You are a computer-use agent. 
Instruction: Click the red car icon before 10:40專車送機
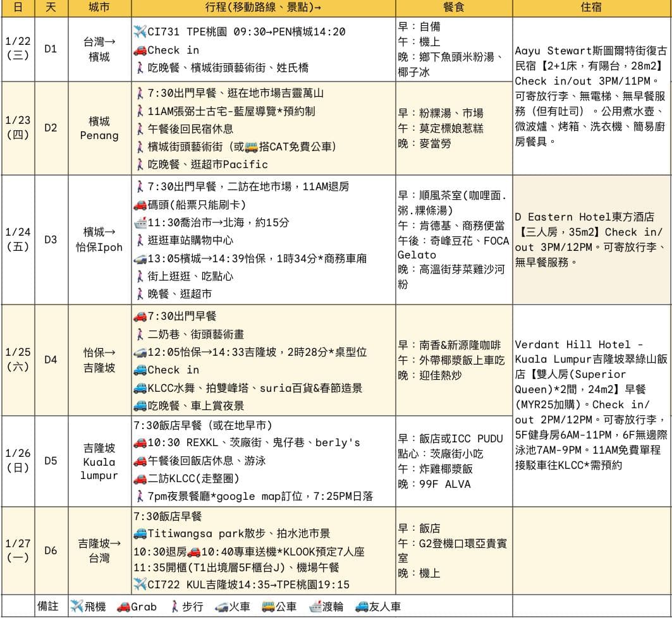point(194,552)
